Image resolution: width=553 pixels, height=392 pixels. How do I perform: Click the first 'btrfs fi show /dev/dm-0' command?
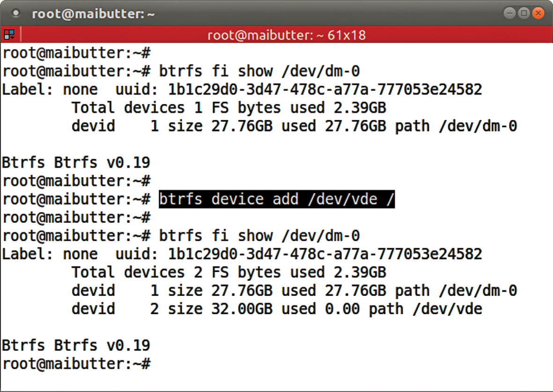click(259, 71)
